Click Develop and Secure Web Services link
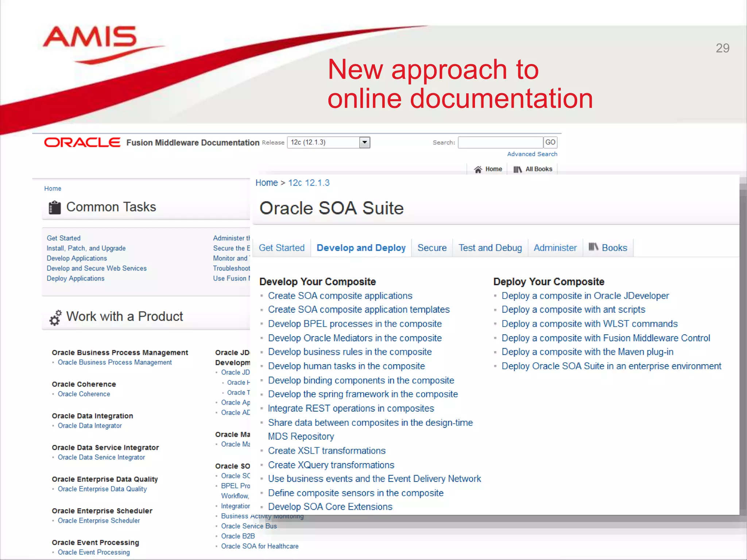This screenshot has width=747, height=560. [97, 268]
